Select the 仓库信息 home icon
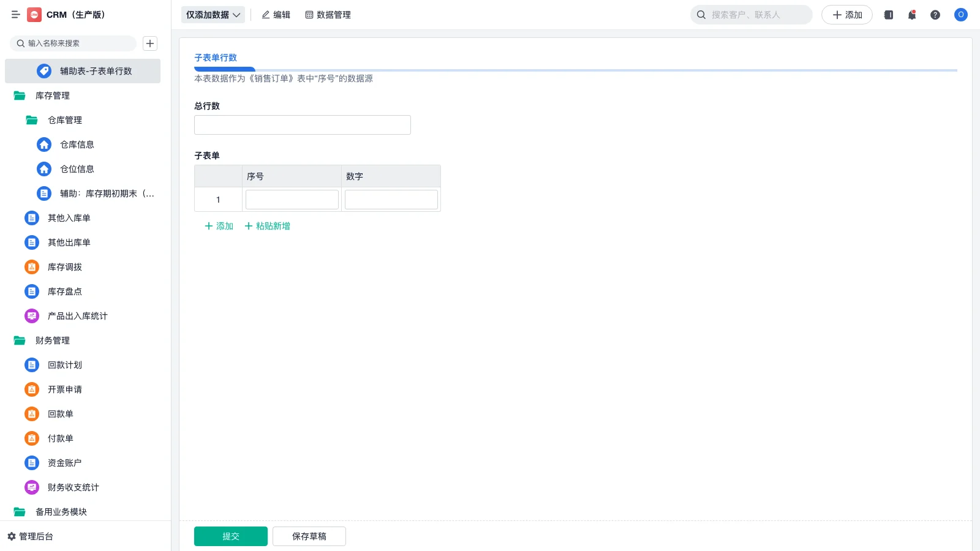The height and width of the screenshot is (551, 980). [43, 144]
